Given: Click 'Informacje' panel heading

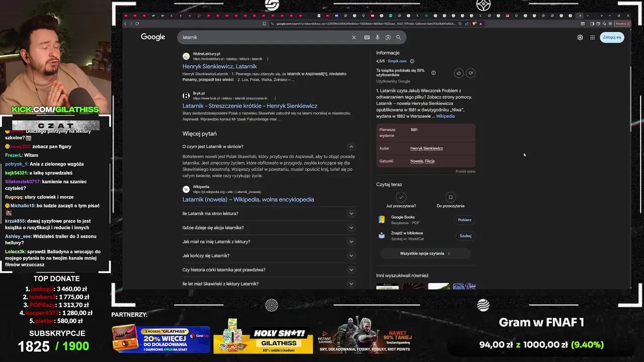Looking at the screenshot, I should click(x=388, y=53).
